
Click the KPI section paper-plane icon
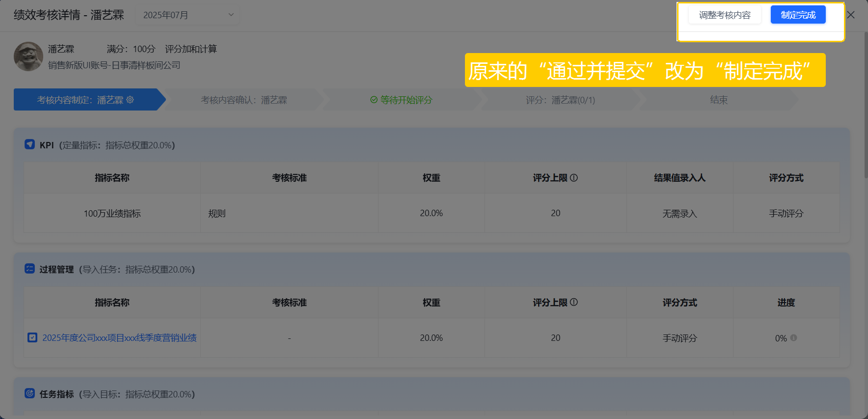[x=29, y=144]
